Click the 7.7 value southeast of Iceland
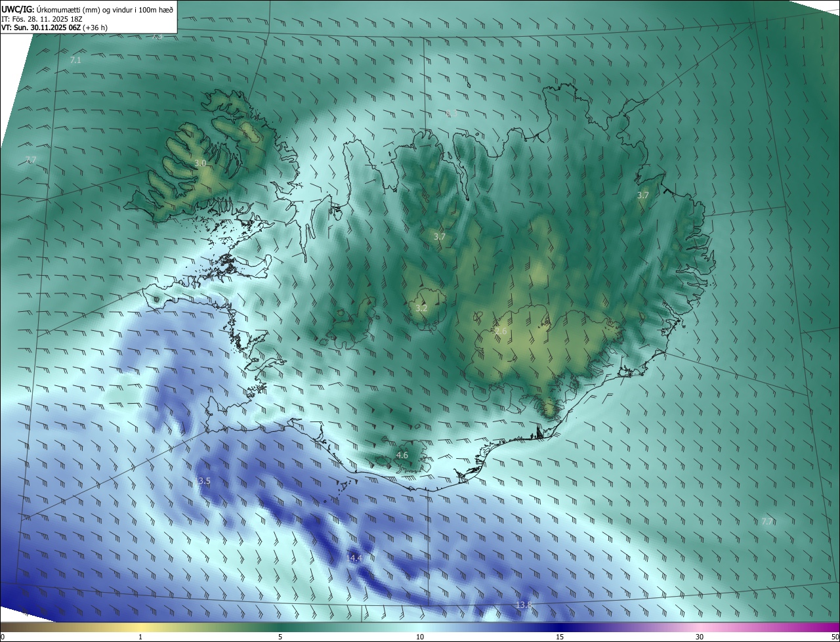840x642 pixels. pos(767,522)
